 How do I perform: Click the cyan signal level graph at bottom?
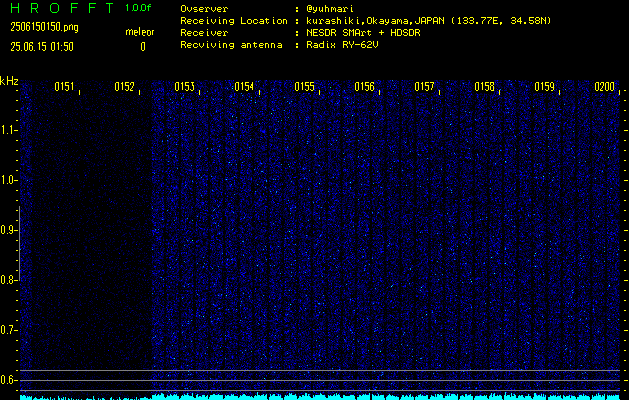point(320,397)
